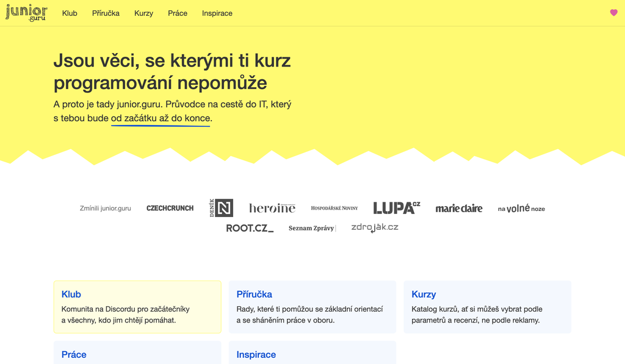Click the ROOT.CZ logo
Image resolution: width=625 pixels, height=364 pixels.
tap(250, 228)
